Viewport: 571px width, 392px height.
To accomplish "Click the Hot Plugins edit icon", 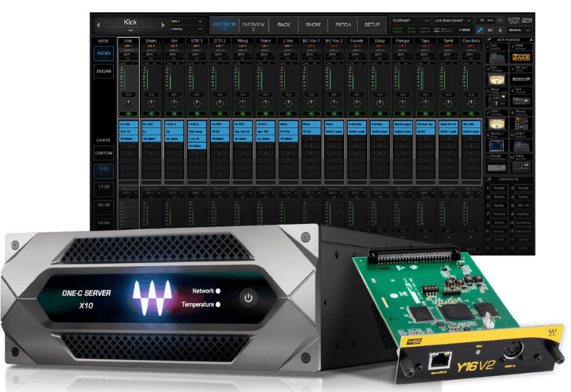I will pos(489,40).
